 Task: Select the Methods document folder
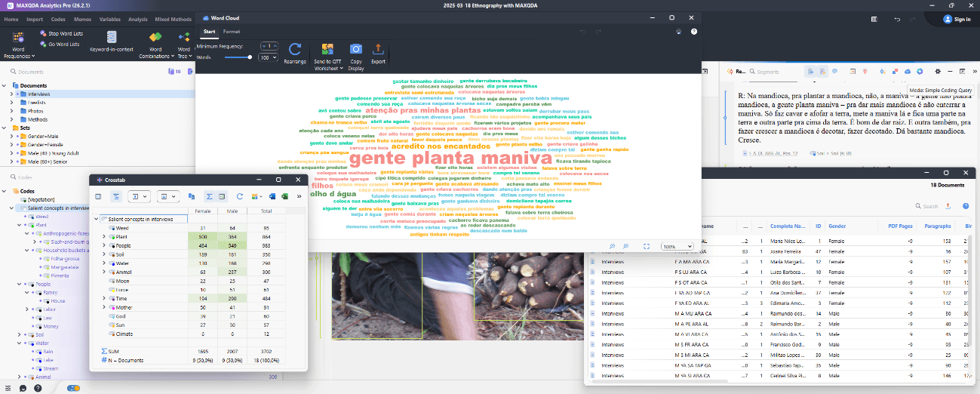[38, 119]
